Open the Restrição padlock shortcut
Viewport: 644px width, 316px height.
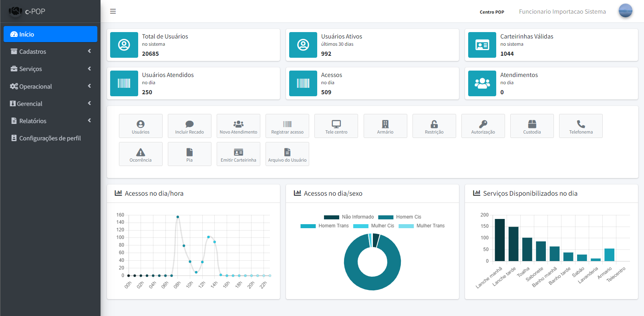point(434,124)
